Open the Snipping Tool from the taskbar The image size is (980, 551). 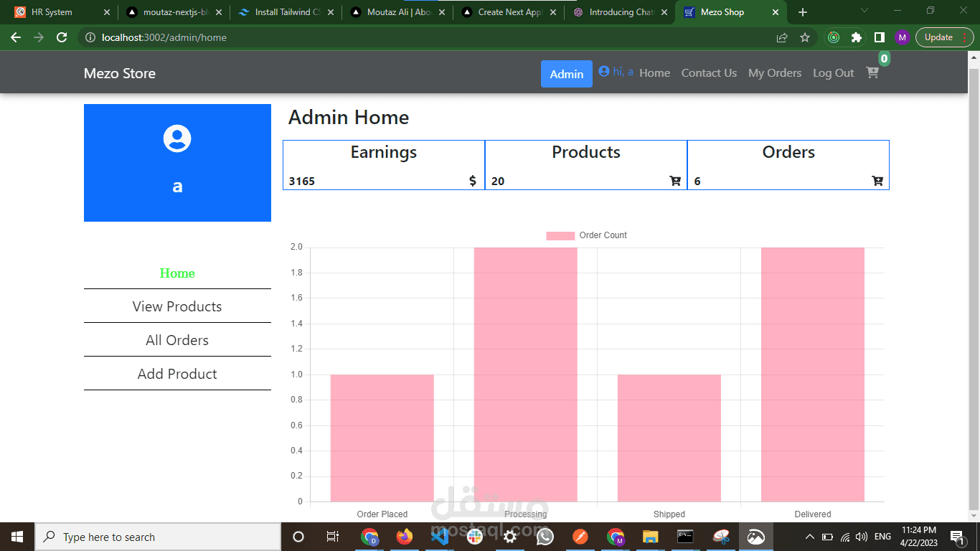coord(721,537)
